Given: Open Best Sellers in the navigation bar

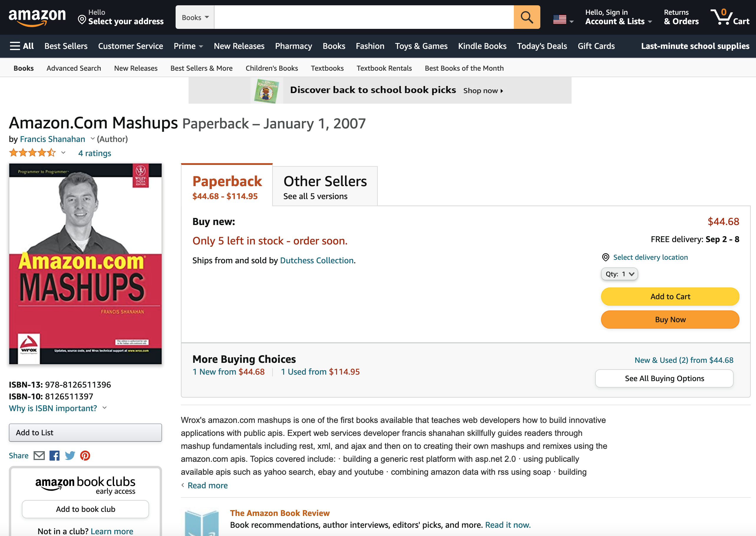Looking at the screenshot, I should [x=66, y=46].
